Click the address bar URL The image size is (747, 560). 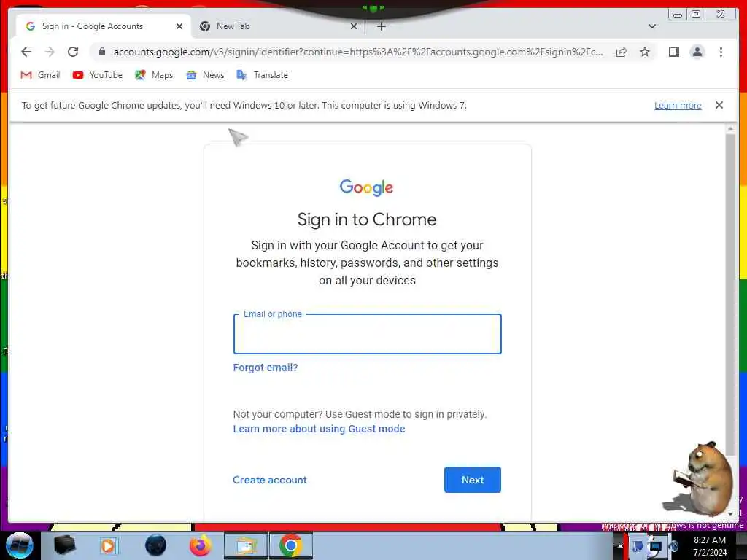tap(358, 52)
